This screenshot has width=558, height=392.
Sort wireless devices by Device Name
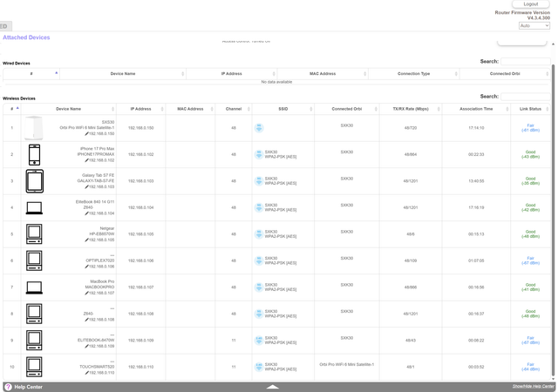click(x=68, y=109)
